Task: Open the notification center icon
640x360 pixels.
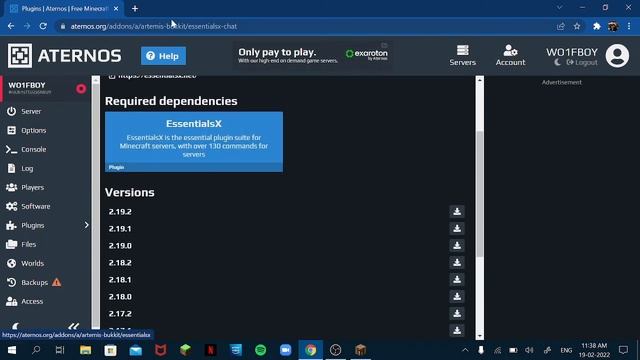Action: click(x=623, y=350)
